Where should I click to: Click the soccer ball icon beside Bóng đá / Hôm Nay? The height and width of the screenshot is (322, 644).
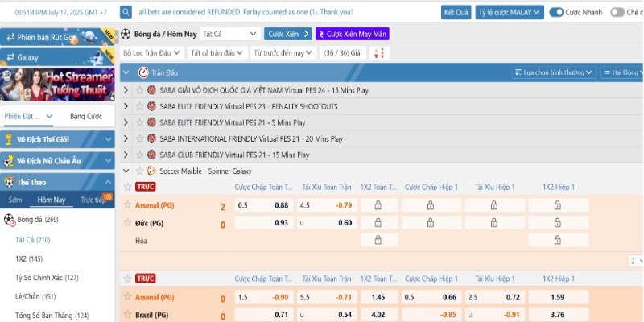point(126,35)
